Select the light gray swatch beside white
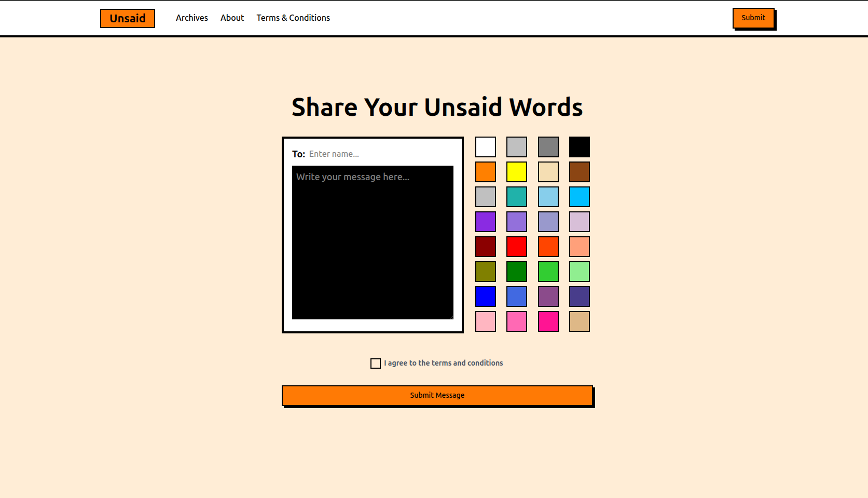This screenshot has height=498, width=868. [517, 147]
